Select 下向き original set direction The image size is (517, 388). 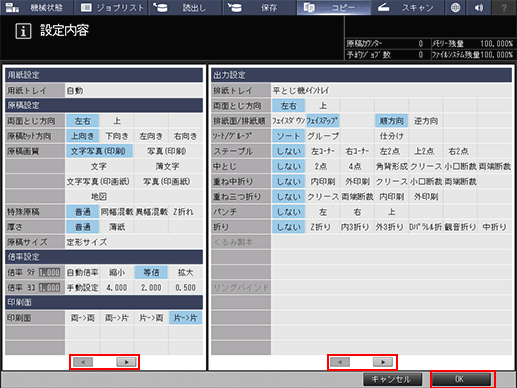[x=117, y=136]
